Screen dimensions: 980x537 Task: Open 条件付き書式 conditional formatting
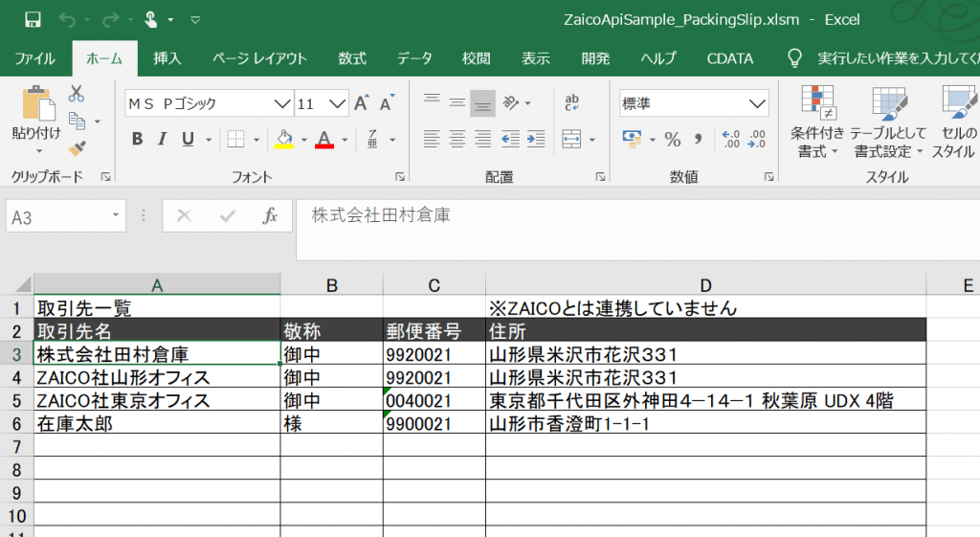point(817,122)
